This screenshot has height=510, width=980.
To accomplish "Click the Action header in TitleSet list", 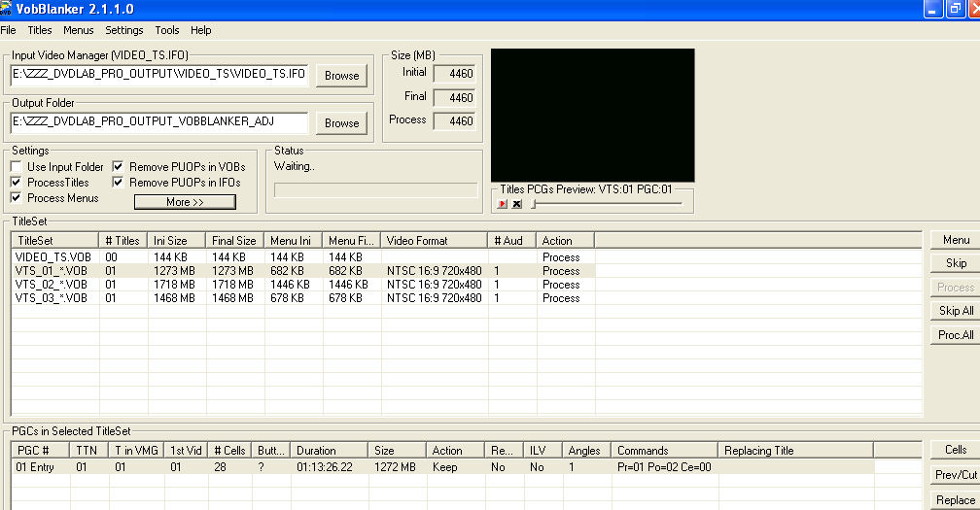I will [x=565, y=240].
